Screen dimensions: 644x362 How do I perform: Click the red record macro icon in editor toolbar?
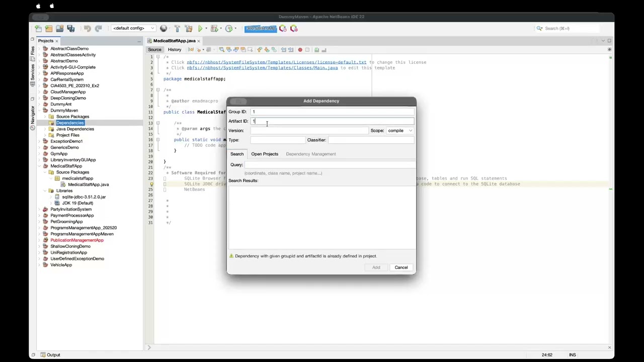click(x=300, y=50)
